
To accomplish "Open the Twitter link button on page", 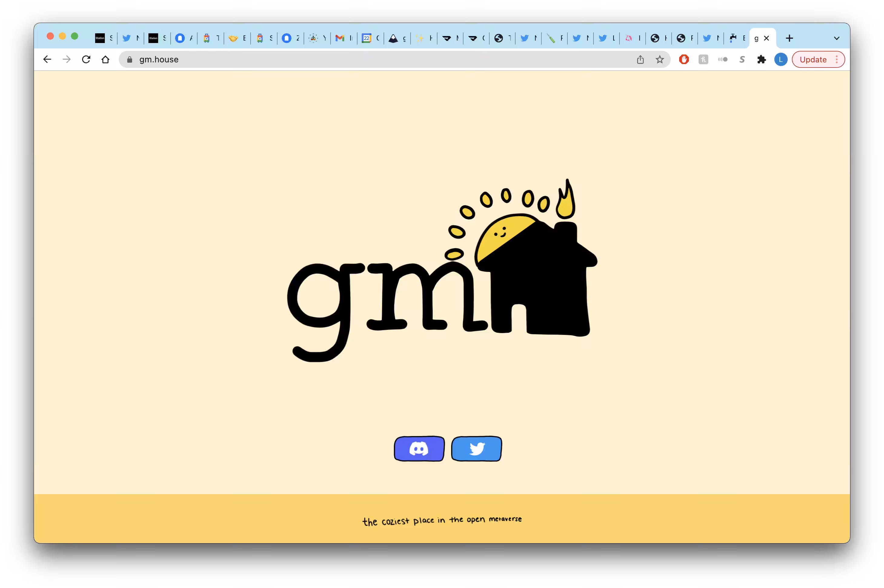I will [477, 448].
